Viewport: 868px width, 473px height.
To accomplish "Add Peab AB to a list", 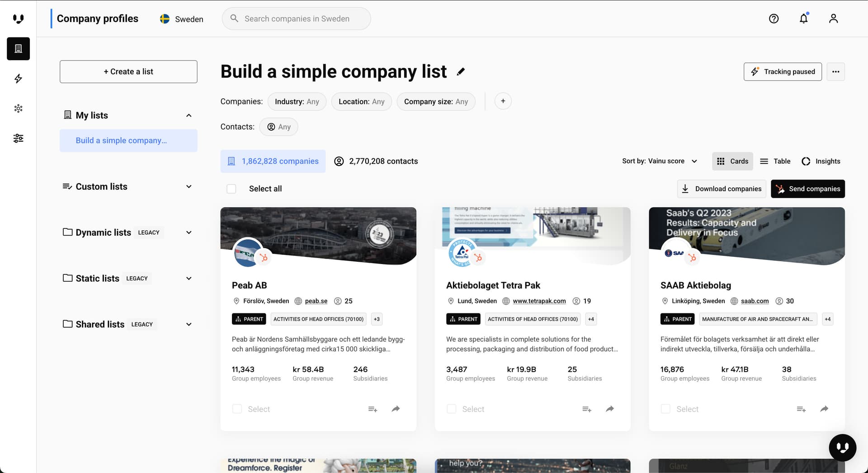I will pyautogui.click(x=373, y=409).
